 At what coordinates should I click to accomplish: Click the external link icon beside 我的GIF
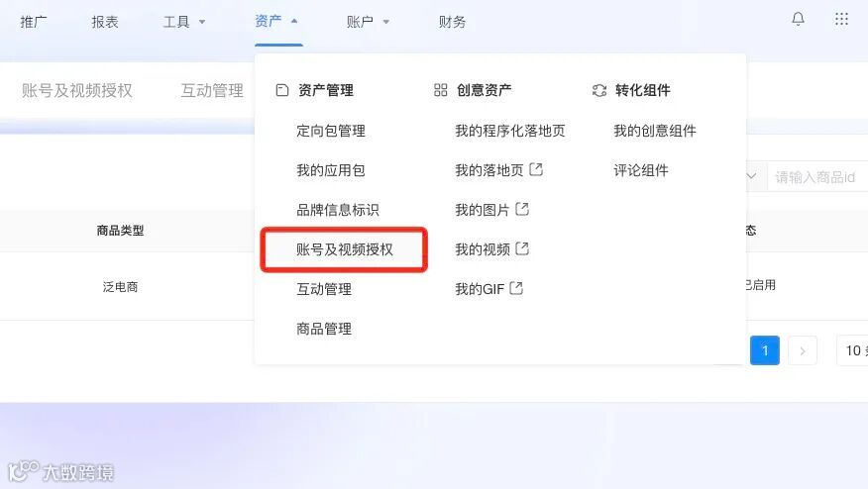516,288
